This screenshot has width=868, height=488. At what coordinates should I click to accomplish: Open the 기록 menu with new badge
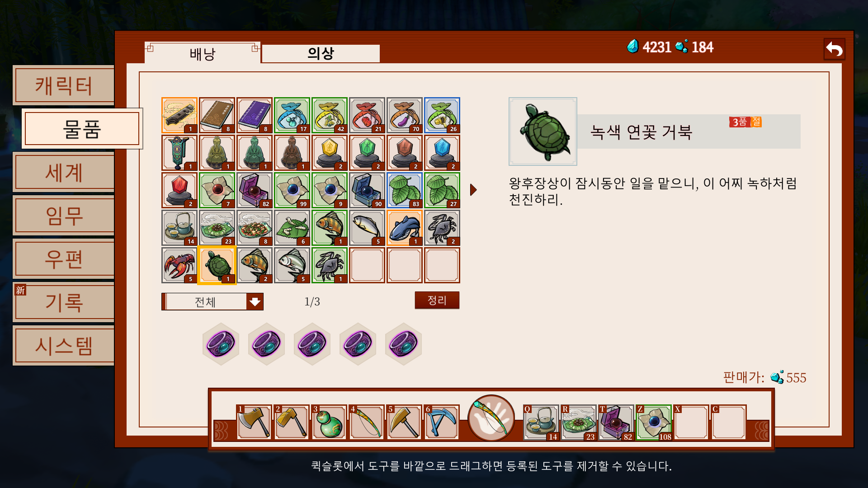64,302
